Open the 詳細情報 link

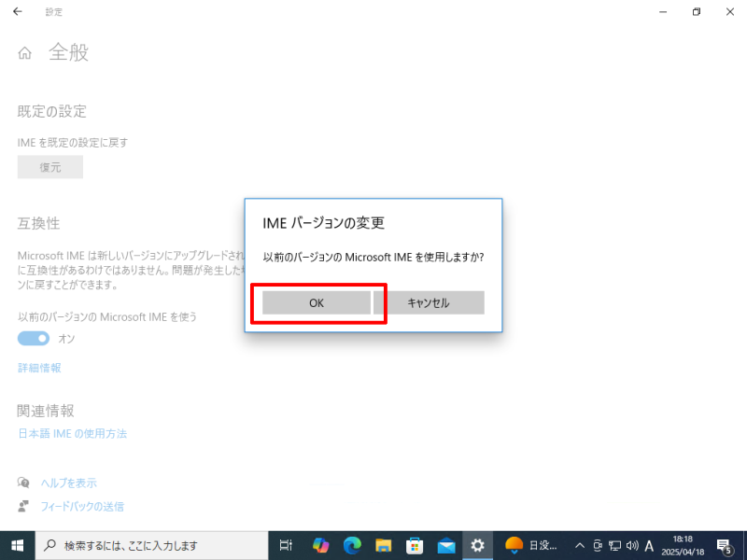point(39,368)
